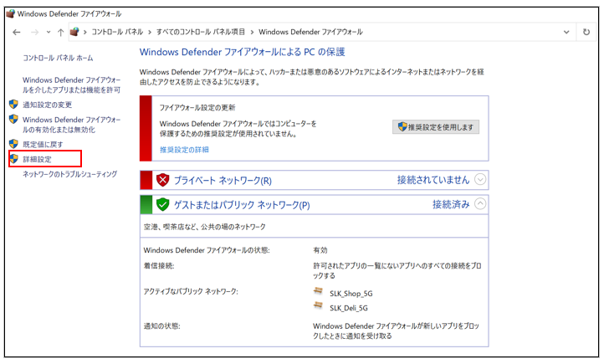
Task: Select SLK_Shop_5G network name
Action: click(351, 294)
